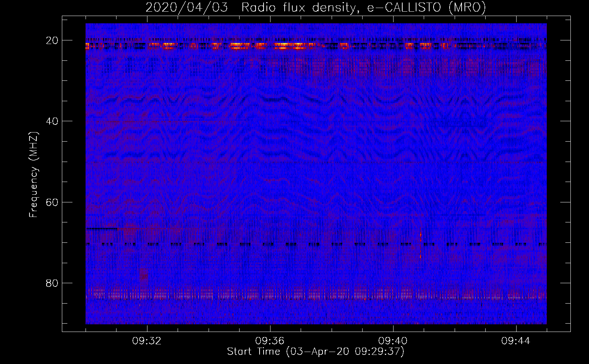
Task: Click the "80" frequency tick label
Action: [52, 283]
